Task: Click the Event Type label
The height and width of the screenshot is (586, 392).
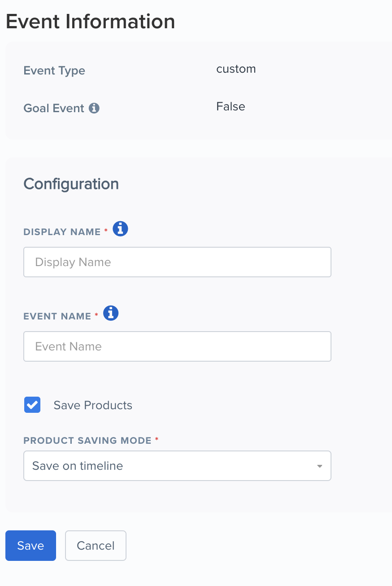Action: pos(54,70)
